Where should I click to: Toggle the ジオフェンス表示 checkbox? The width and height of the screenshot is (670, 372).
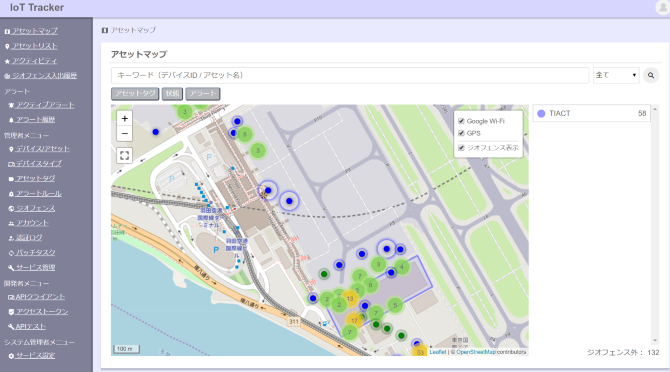[x=461, y=148]
